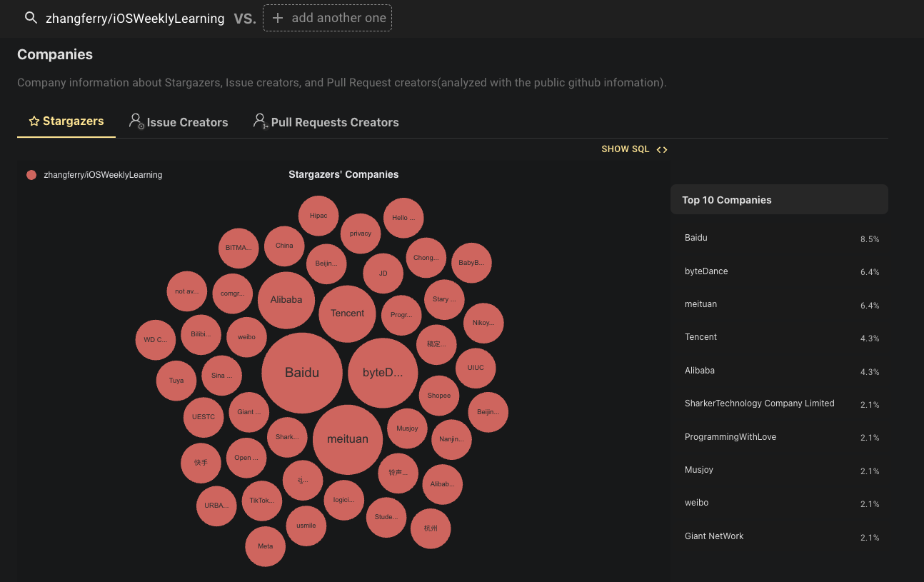Click the usmile bubble

306,526
